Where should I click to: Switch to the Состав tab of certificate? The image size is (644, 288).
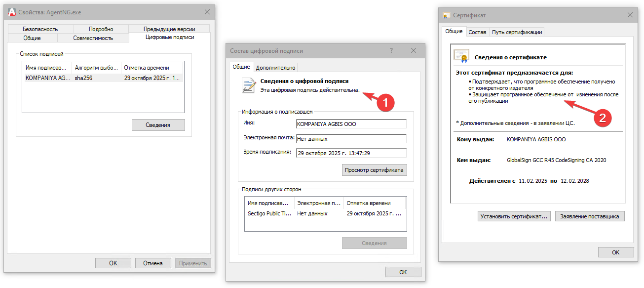(x=477, y=31)
